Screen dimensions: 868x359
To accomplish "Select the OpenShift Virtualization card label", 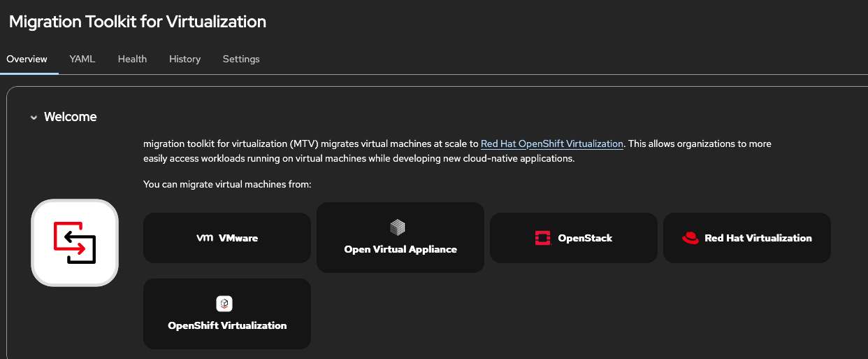I will 227,325.
